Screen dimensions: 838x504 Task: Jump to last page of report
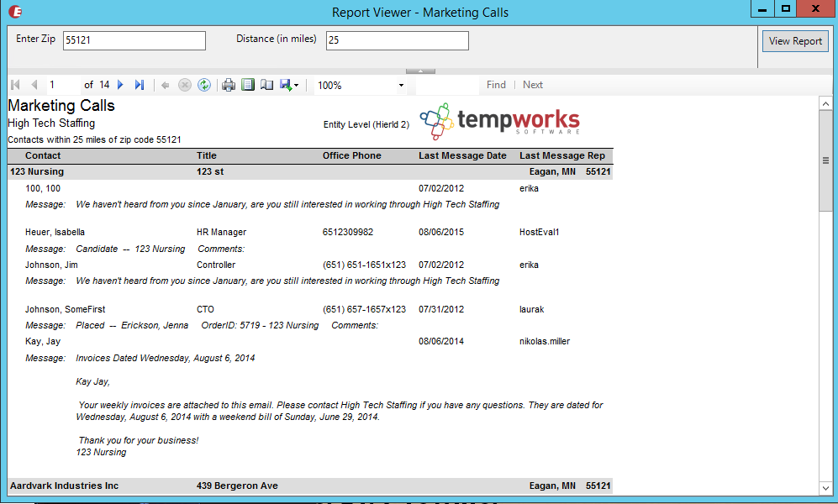coord(140,85)
